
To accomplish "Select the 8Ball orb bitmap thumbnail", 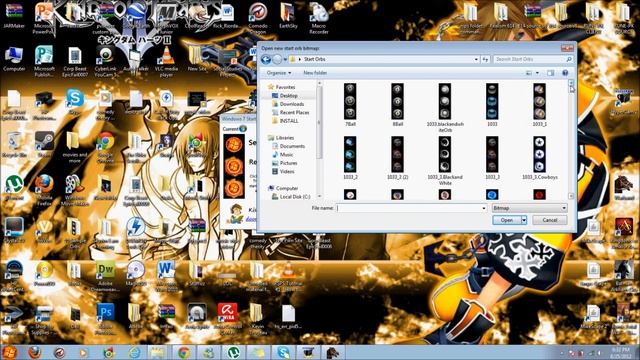I will (397, 102).
